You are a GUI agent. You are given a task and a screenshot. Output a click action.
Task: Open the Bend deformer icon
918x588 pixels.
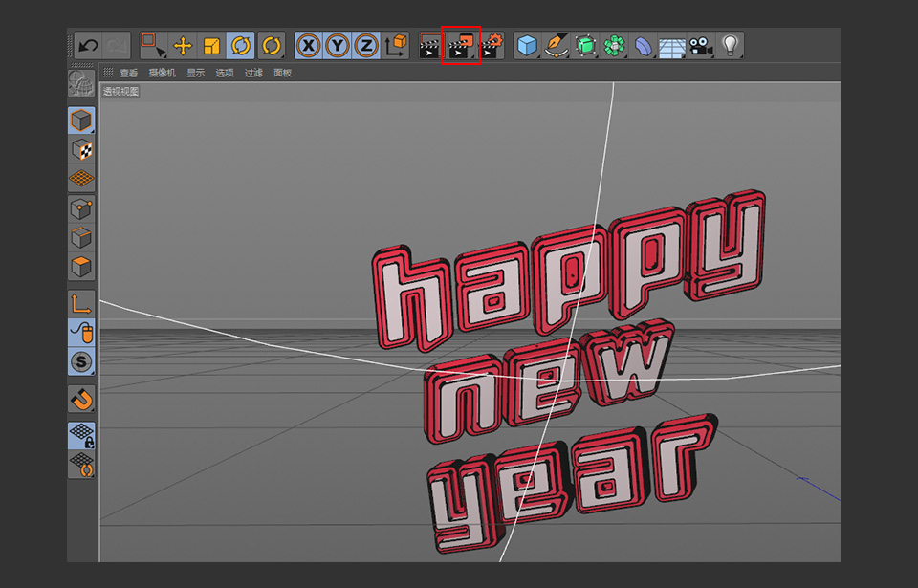point(643,46)
